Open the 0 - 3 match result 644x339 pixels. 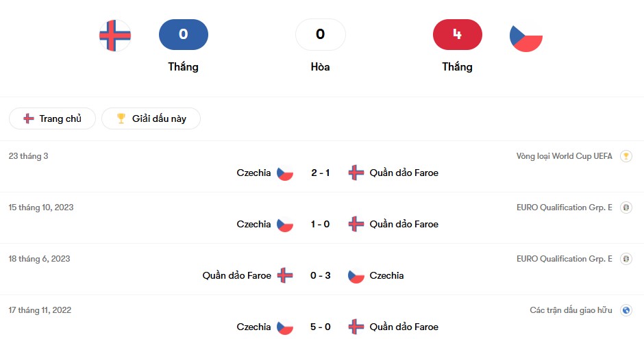coord(321,275)
